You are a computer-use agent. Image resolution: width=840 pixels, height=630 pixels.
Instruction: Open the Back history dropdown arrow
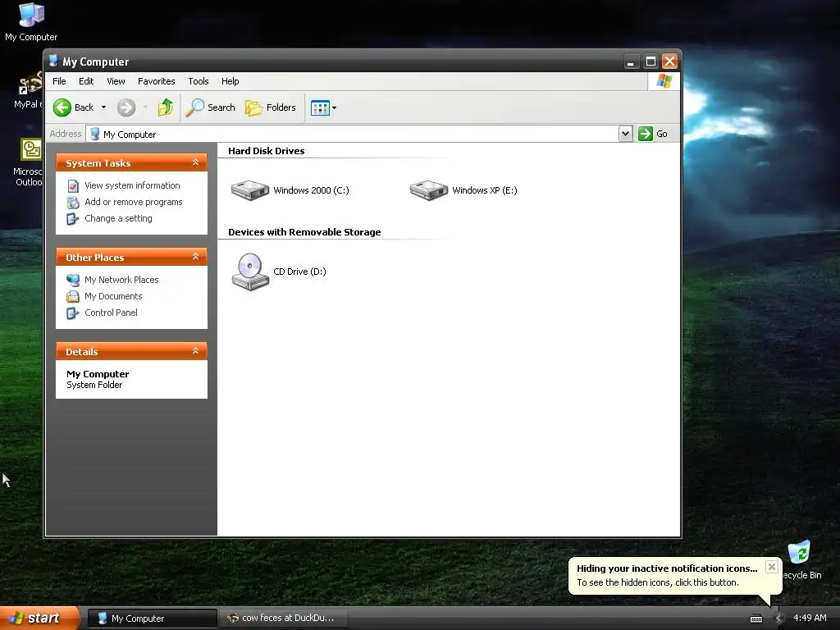pyautogui.click(x=104, y=107)
